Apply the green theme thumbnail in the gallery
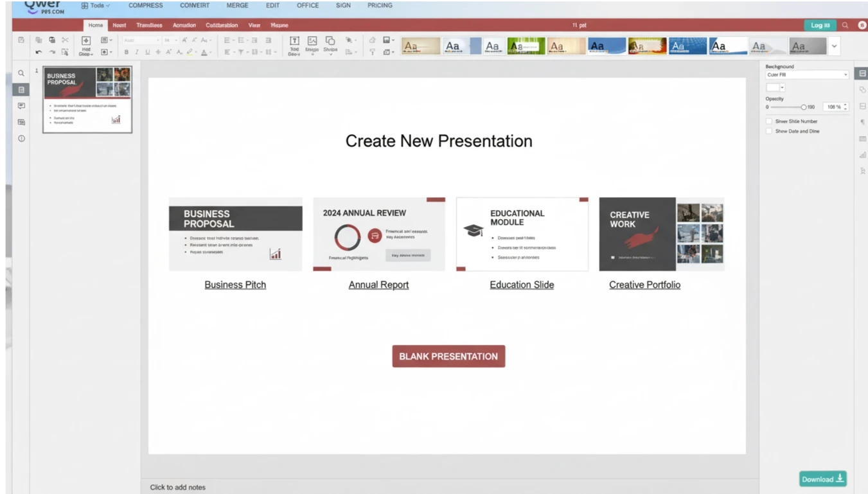This screenshot has height=494, width=868. click(526, 46)
